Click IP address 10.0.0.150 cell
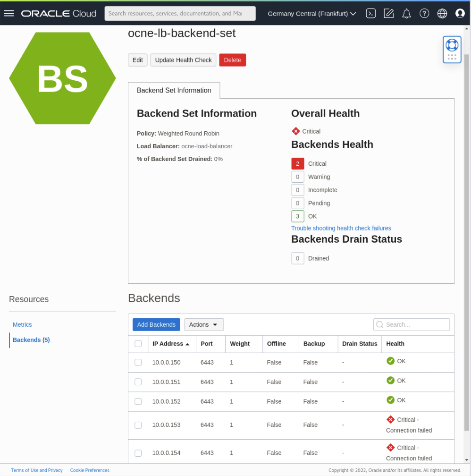471x476 pixels. 166,363
